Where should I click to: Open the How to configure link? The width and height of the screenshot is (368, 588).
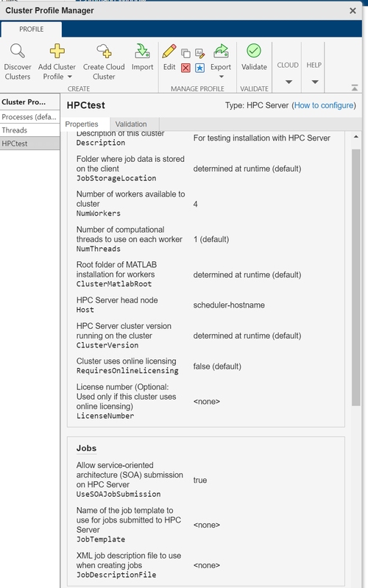pyautogui.click(x=324, y=105)
